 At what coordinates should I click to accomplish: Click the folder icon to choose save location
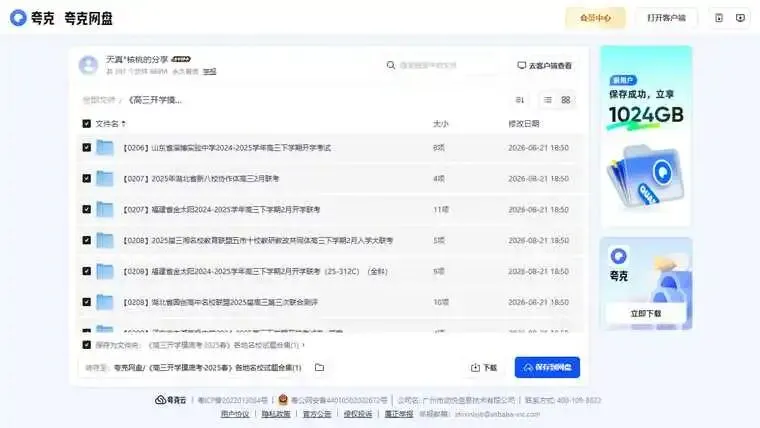point(319,367)
